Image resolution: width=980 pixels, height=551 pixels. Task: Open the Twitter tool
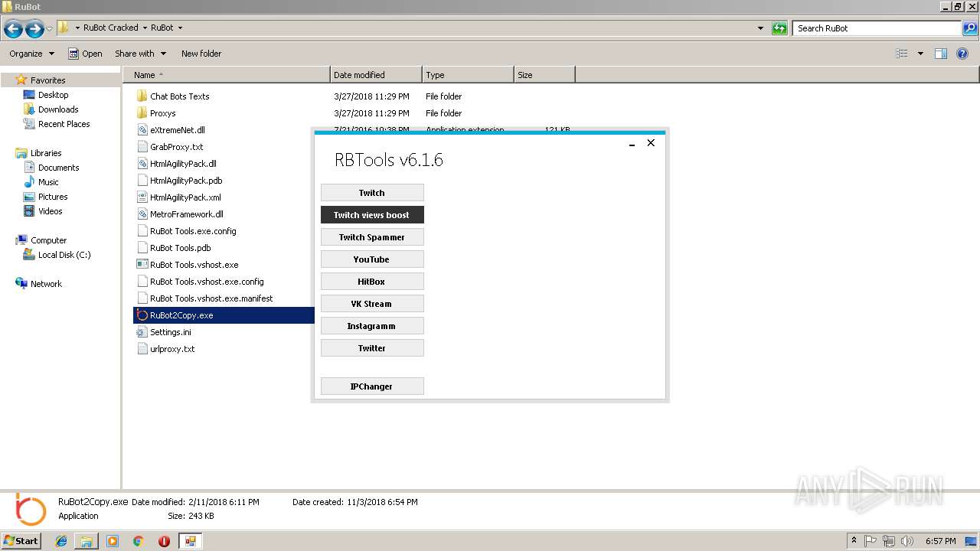pos(372,348)
